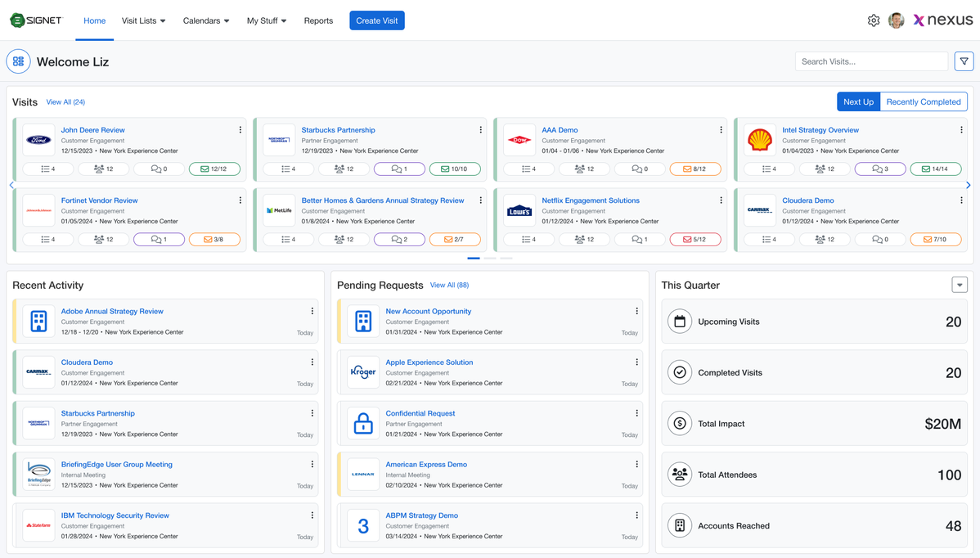Viewport: 980px width, 558px height.
Task: Open options menu for New Account Opportunity
Action: [x=637, y=311]
